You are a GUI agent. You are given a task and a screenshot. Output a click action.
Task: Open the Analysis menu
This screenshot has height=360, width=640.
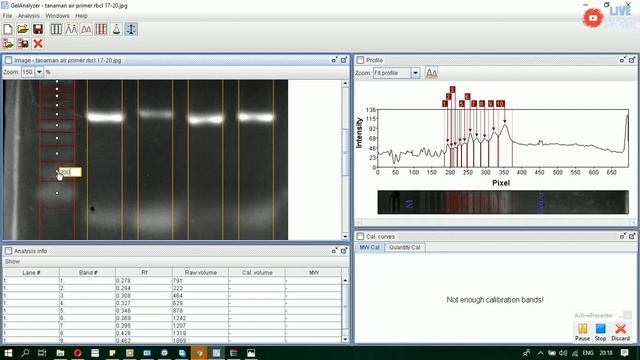tap(29, 16)
